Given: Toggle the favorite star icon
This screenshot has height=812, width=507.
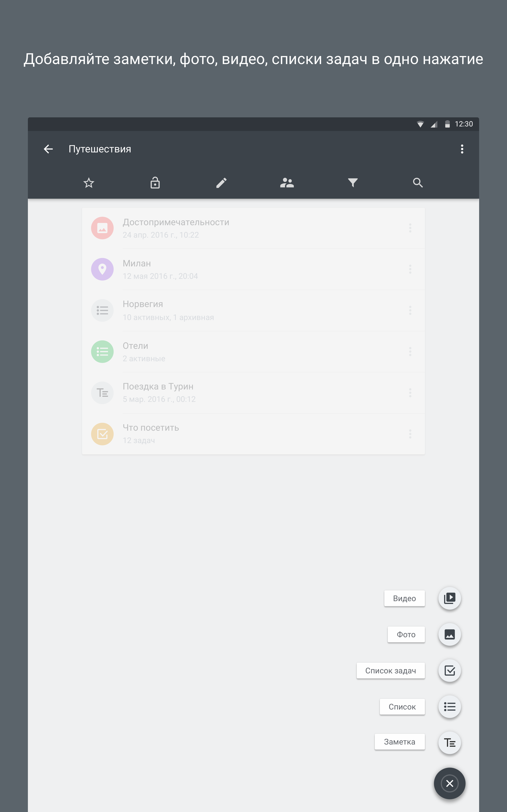Looking at the screenshot, I should (89, 183).
